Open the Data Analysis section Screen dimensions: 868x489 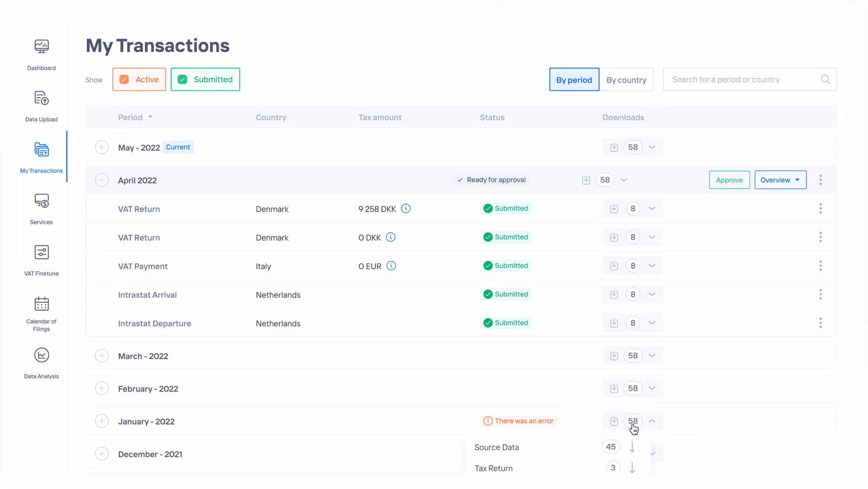pos(41,356)
